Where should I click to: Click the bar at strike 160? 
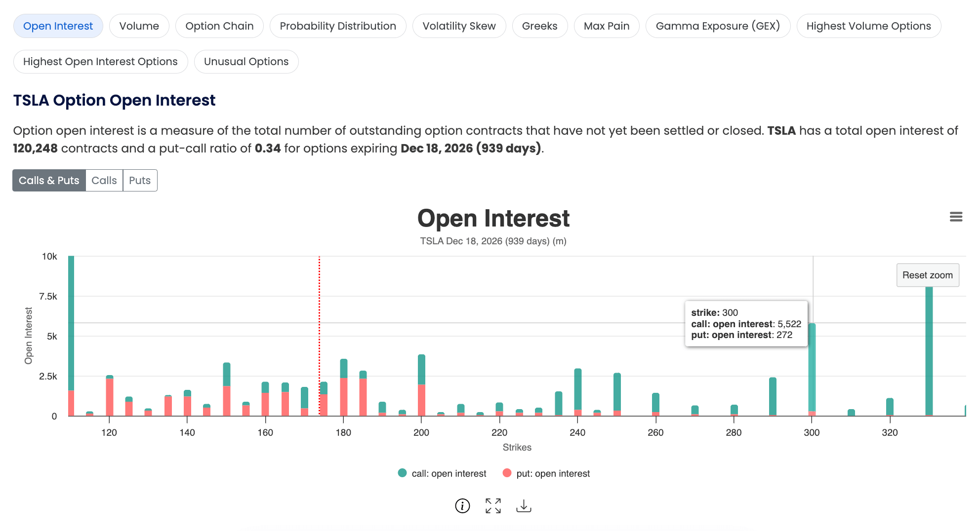pos(265,399)
